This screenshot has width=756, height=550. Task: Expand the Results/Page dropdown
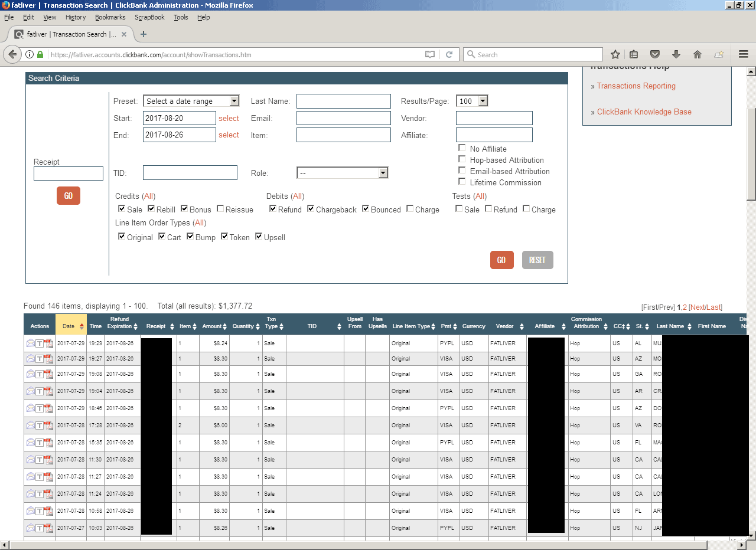tap(472, 101)
